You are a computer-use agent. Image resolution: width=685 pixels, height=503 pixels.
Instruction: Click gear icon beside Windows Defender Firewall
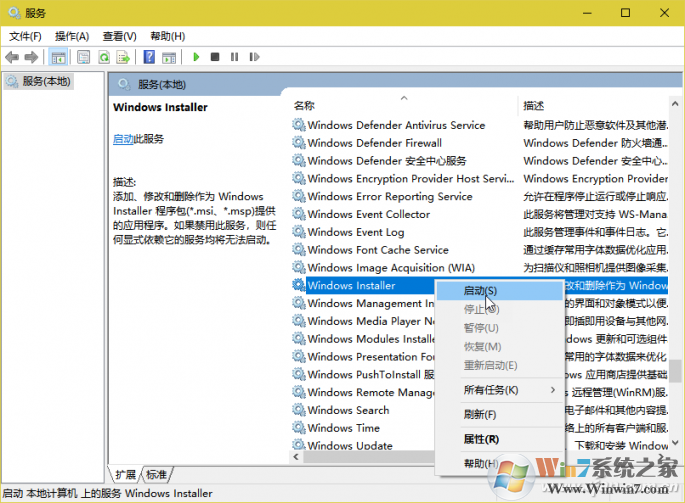299,142
